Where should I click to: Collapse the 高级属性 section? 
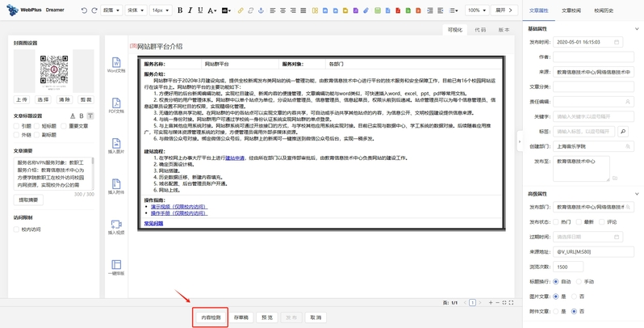pyautogui.click(x=637, y=194)
